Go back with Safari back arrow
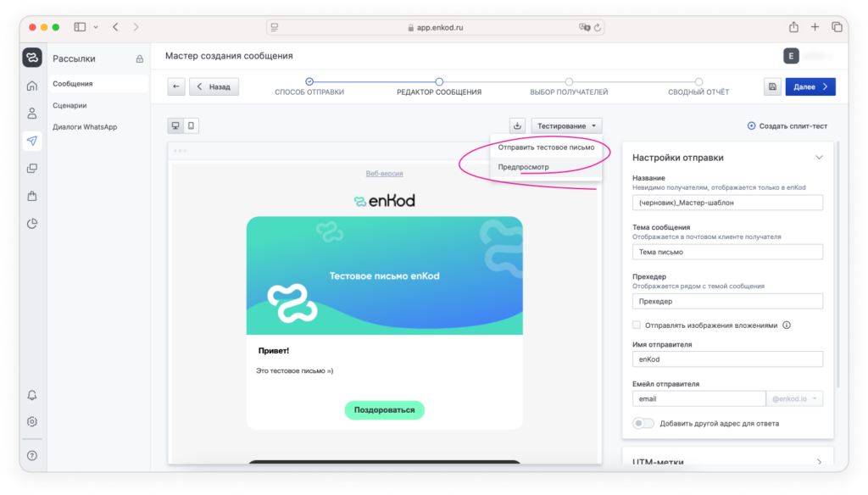The image size is (868, 495). (115, 26)
